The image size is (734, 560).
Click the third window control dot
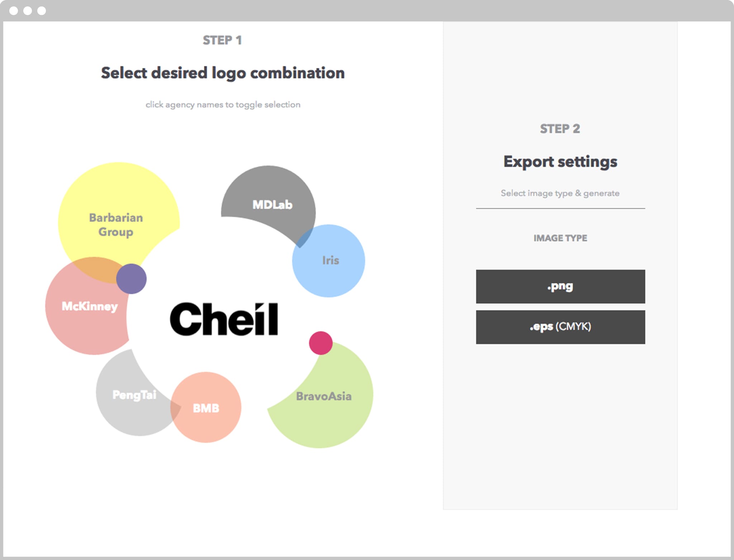[42, 11]
